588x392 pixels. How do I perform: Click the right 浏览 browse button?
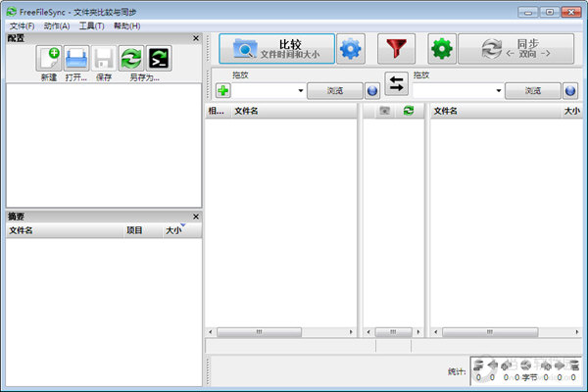point(533,91)
